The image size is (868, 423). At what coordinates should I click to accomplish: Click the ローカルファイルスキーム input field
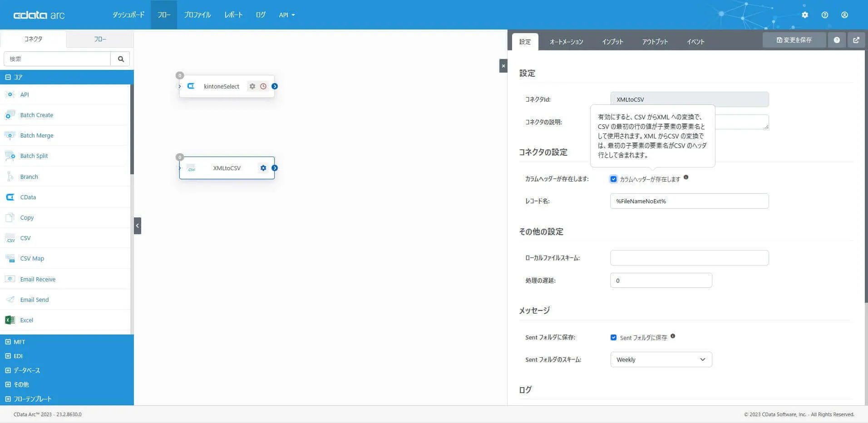[x=689, y=258]
